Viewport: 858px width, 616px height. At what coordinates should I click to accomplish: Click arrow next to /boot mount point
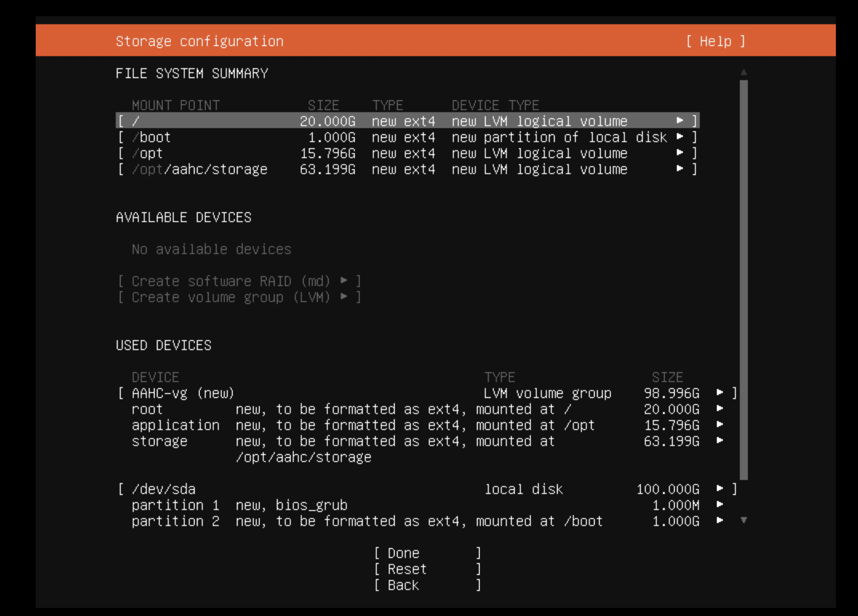pyautogui.click(x=680, y=137)
